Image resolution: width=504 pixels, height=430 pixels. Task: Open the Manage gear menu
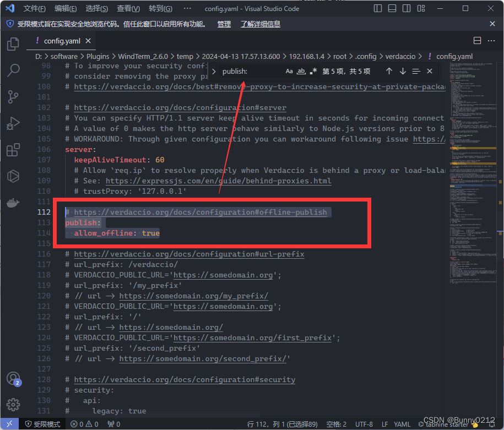13,405
